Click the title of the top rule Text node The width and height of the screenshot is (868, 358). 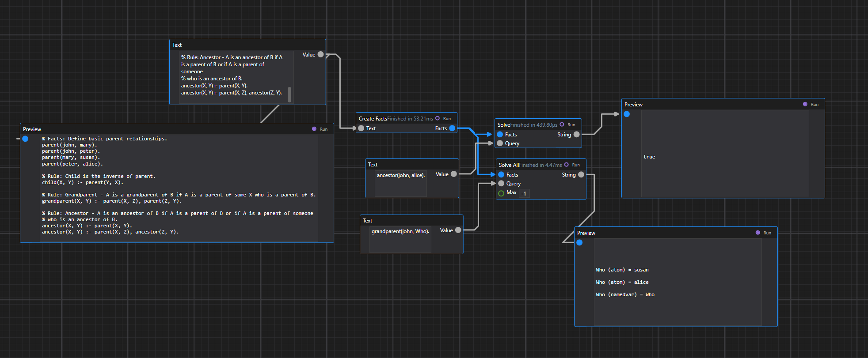tap(177, 45)
